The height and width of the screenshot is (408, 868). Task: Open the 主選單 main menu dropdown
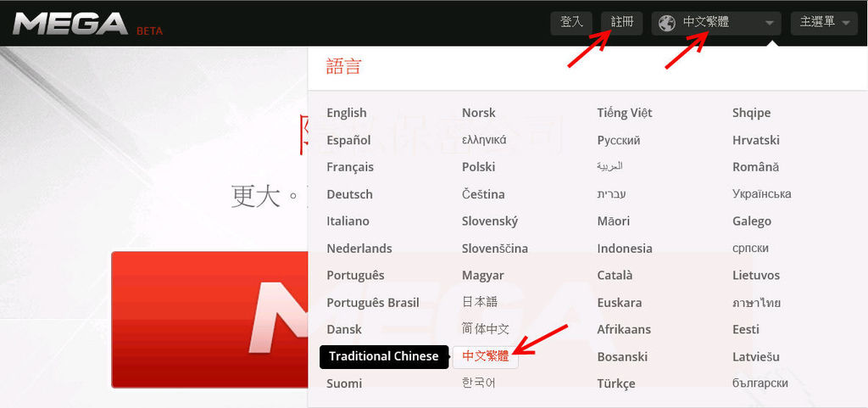coord(824,23)
